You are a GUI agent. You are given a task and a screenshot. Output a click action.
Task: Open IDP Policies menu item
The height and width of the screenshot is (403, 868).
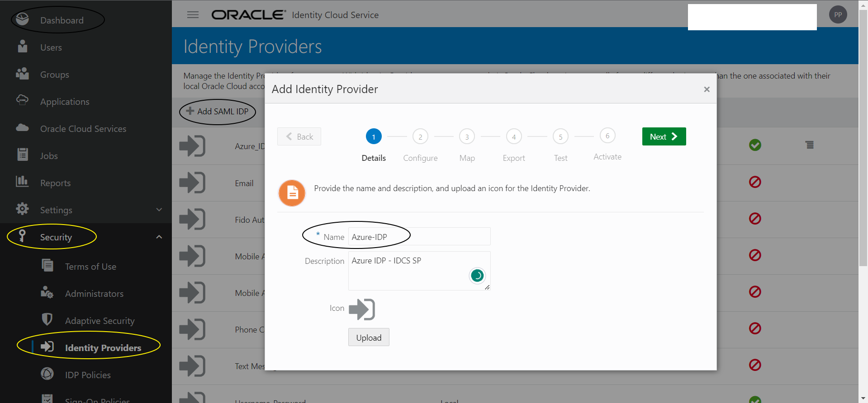(x=88, y=375)
